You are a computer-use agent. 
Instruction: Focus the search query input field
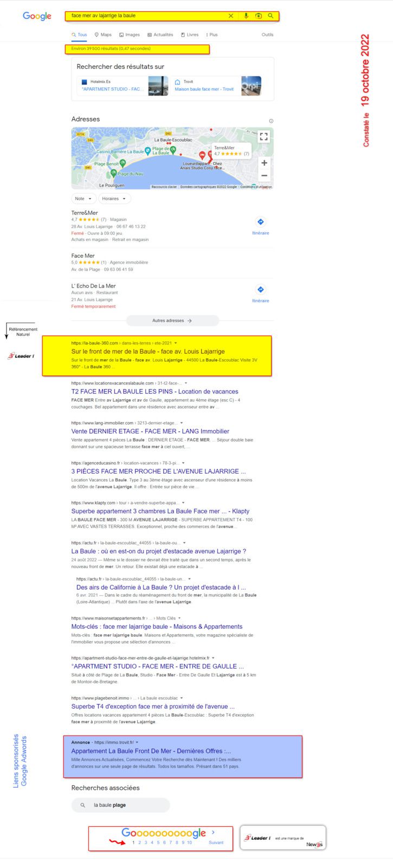coord(146,16)
